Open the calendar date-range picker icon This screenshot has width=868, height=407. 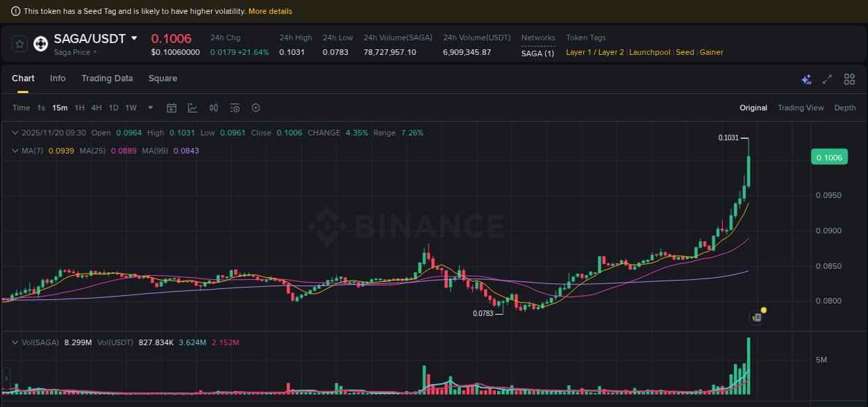pos(172,108)
